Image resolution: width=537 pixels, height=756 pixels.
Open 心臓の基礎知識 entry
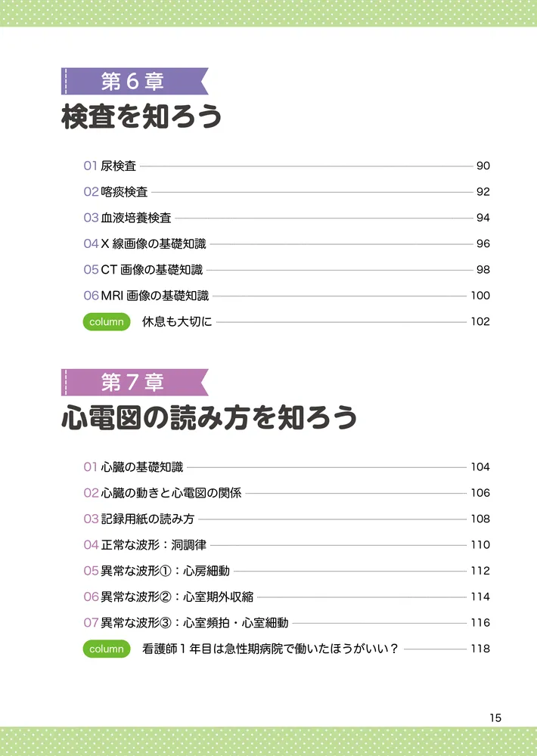click(x=141, y=467)
